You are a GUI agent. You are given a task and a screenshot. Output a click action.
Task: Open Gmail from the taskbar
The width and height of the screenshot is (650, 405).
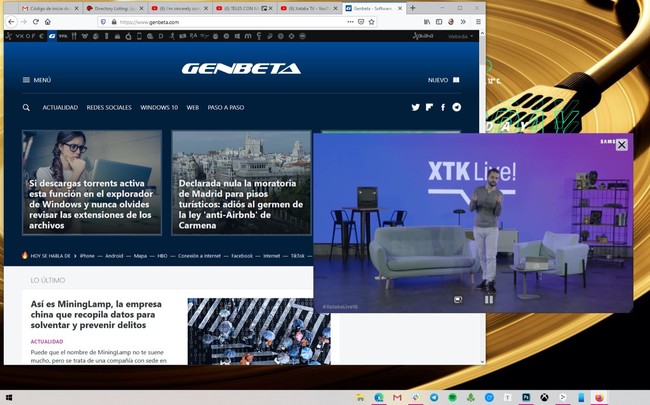[397, 398]
